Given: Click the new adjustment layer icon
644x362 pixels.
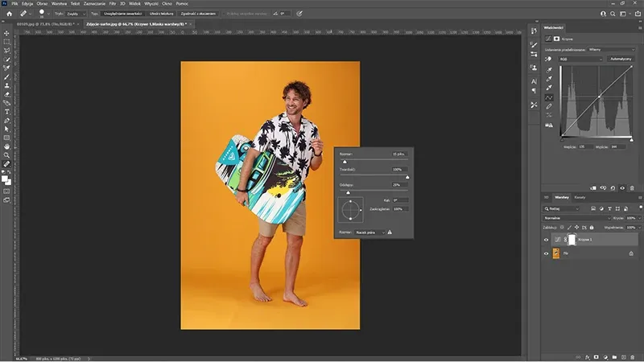Looking at the screenshot, I should click(605, 357).
